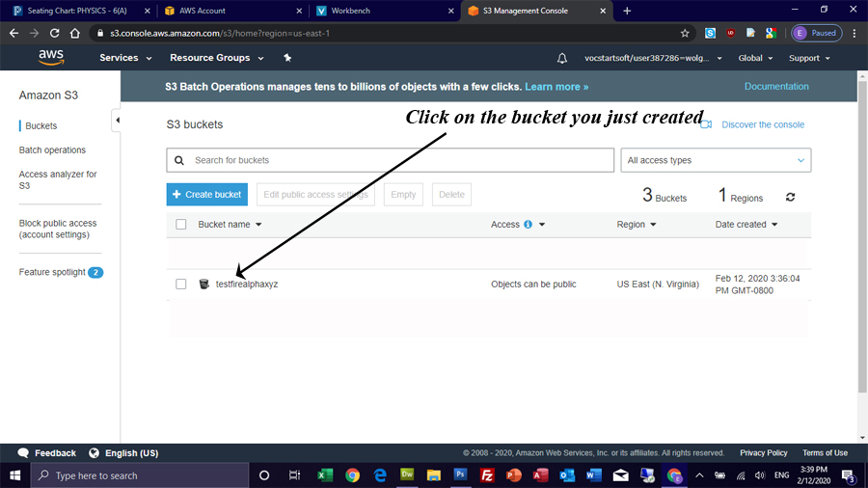868x488 pixels.
Task: Open the notifications bell icon
Action: click(x=562, y=58)
